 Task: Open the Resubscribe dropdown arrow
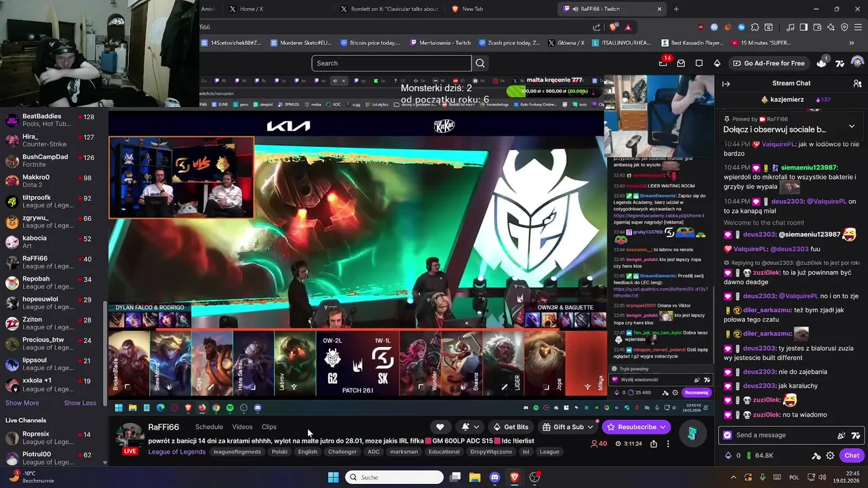(663, 427)
